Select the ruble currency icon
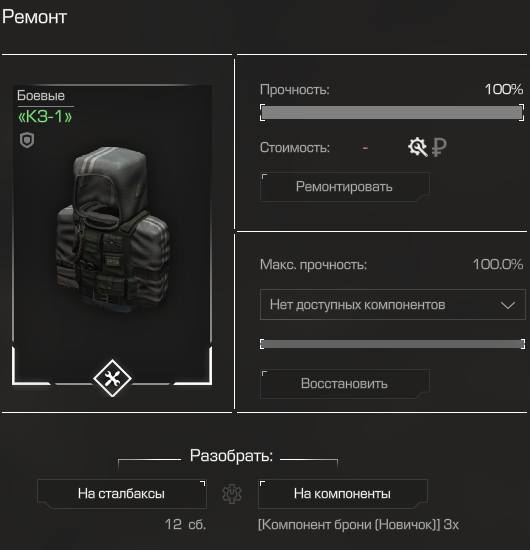The image size is (530, 550). click(x=439, y=147)
